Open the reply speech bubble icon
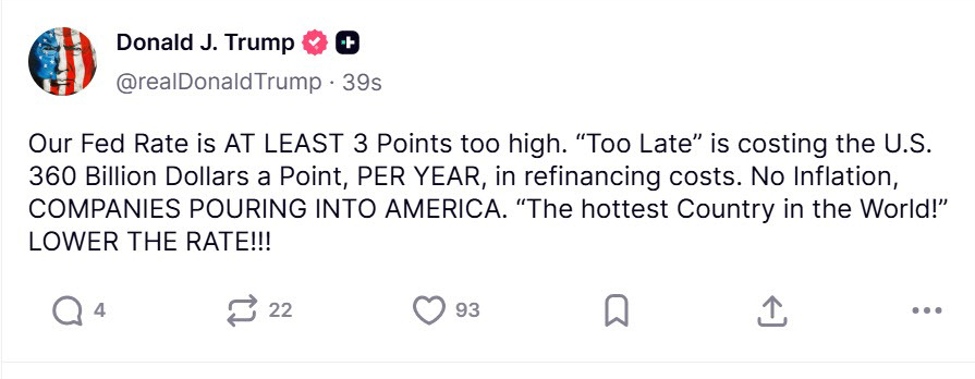Screen dimensions: 975x379 [x=67, y=310]
